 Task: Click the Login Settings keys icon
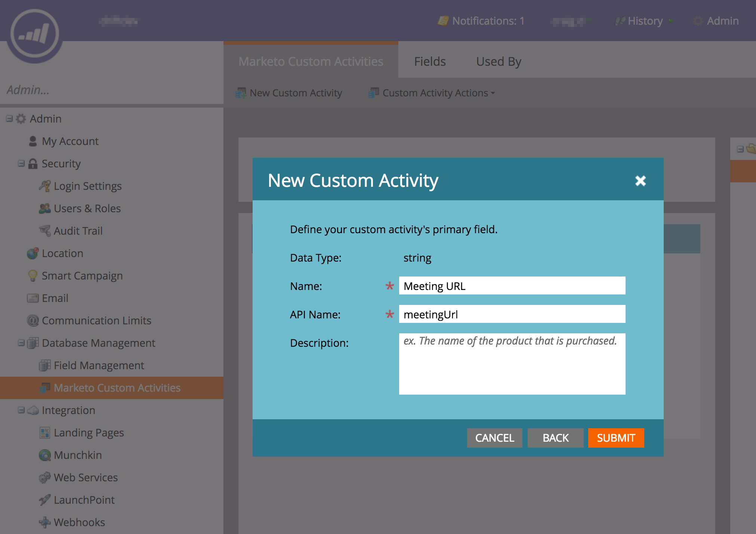(x=45, y=186)
